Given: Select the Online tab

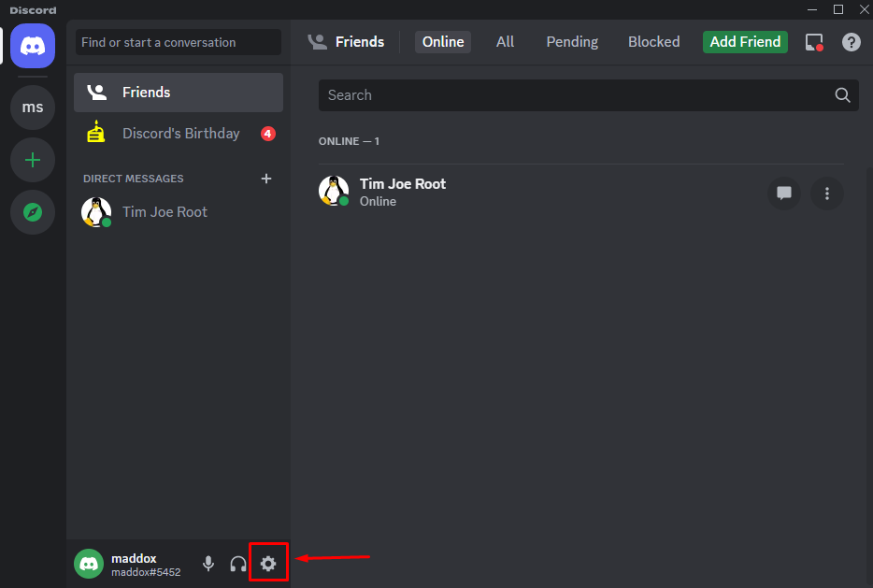Looking at the screenshot, I should tap(443, 42).
